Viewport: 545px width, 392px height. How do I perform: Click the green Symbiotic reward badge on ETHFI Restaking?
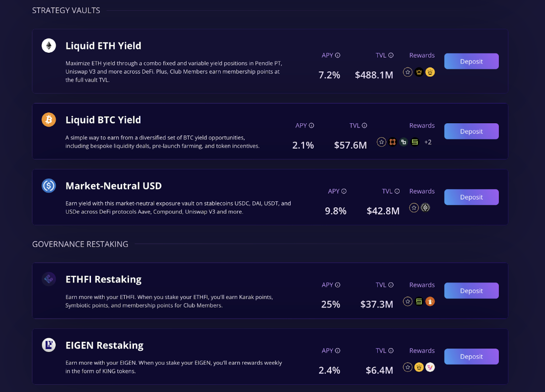coord(419,302)
